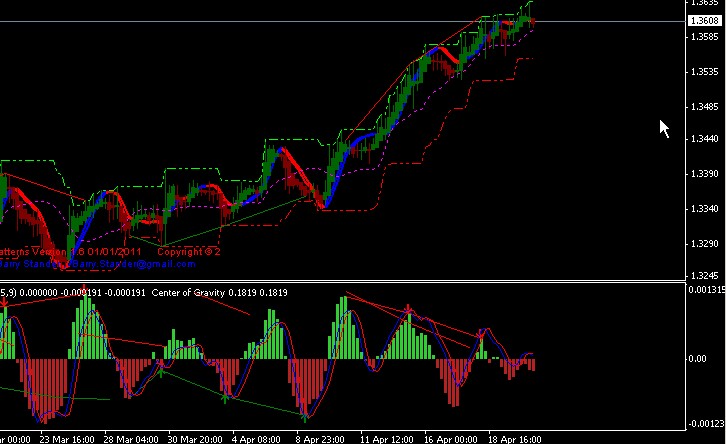726x444 pixels.
Task: Click the 1.3245 price axis label
Action: [x=705, y=275]
